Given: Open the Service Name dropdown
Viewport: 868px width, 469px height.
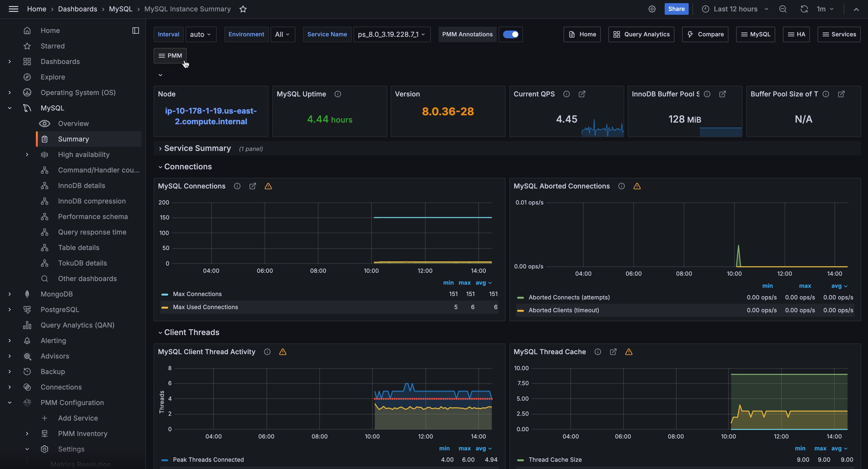Looking at the screenshot, I should tap(392, 34).
